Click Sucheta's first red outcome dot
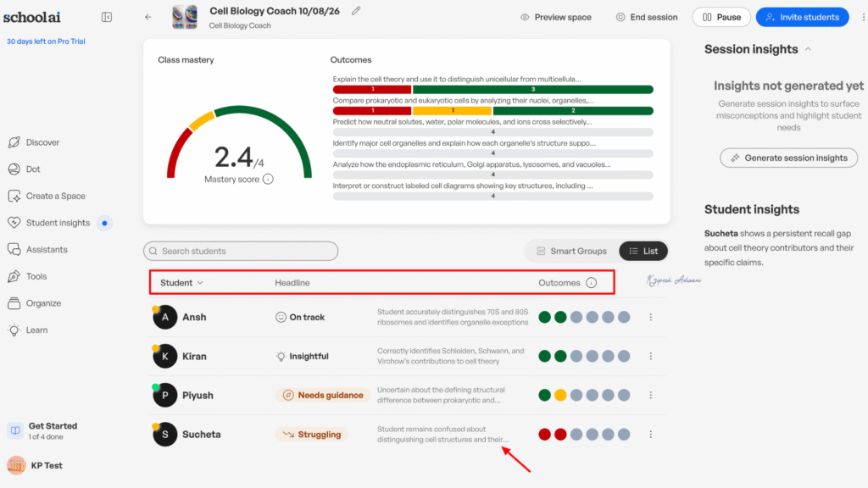This screenshot has width=868, height=488. (x=545, y=435)
